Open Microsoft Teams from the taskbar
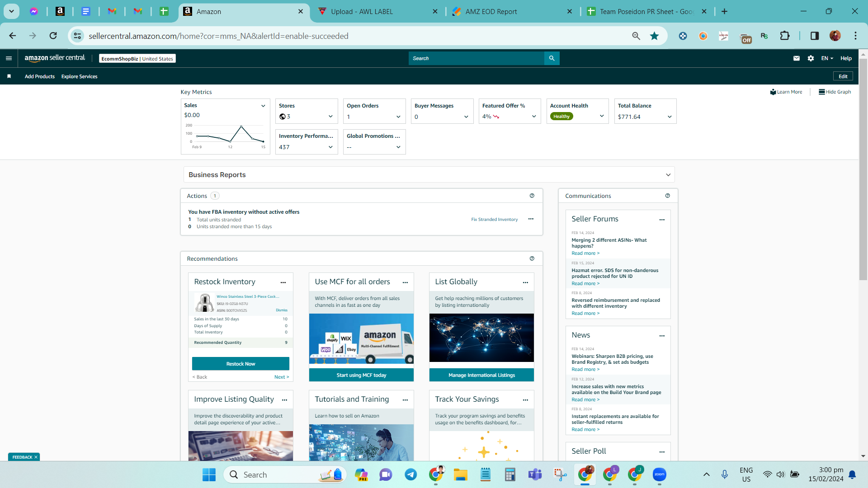 [x=535, y=474]
